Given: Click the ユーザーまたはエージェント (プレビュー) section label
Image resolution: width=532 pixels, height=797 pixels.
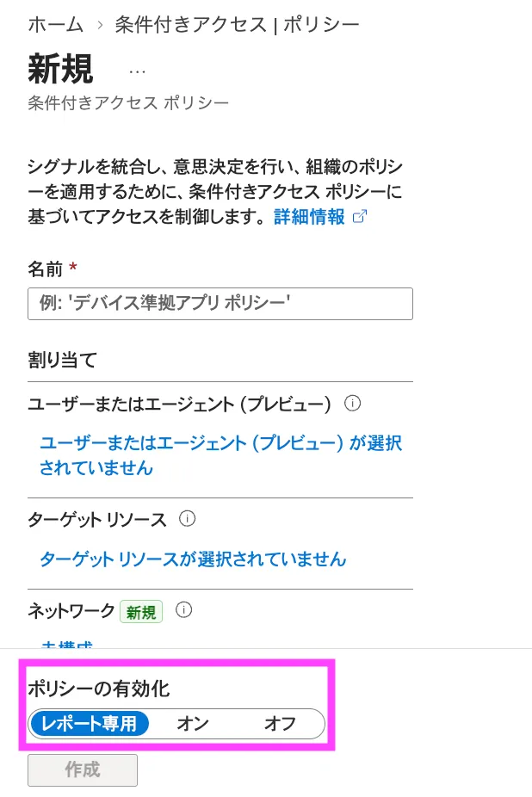Looking at the screenshot, I should click(180, 404).
